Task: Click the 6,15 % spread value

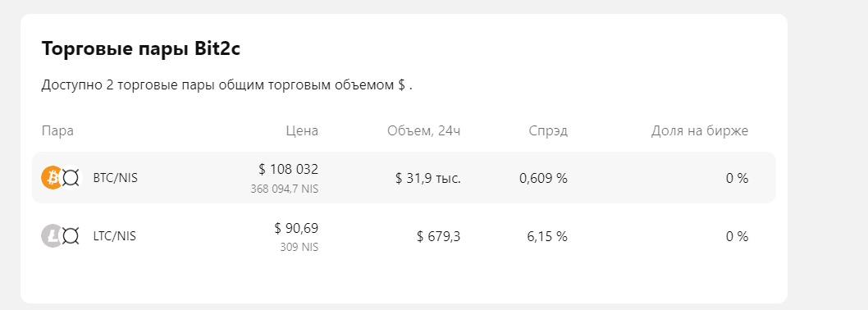Action: click(x=547, y=237)
